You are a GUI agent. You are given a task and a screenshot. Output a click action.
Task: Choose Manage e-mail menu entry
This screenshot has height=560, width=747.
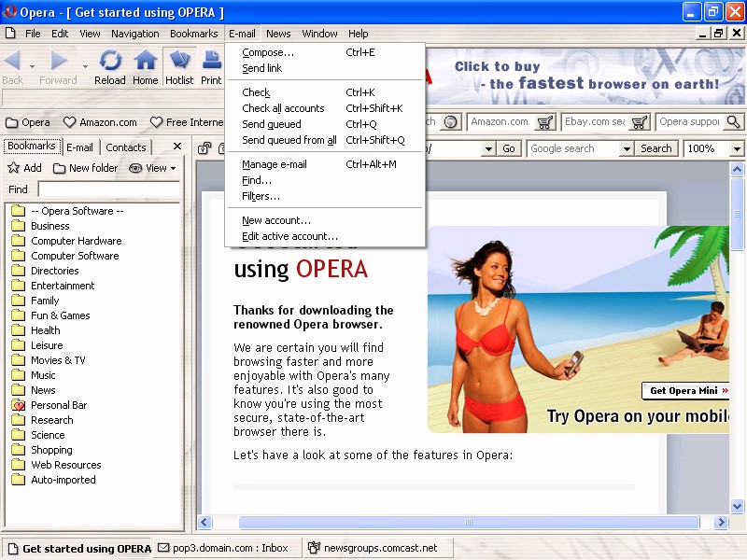(x=325, y=165)
